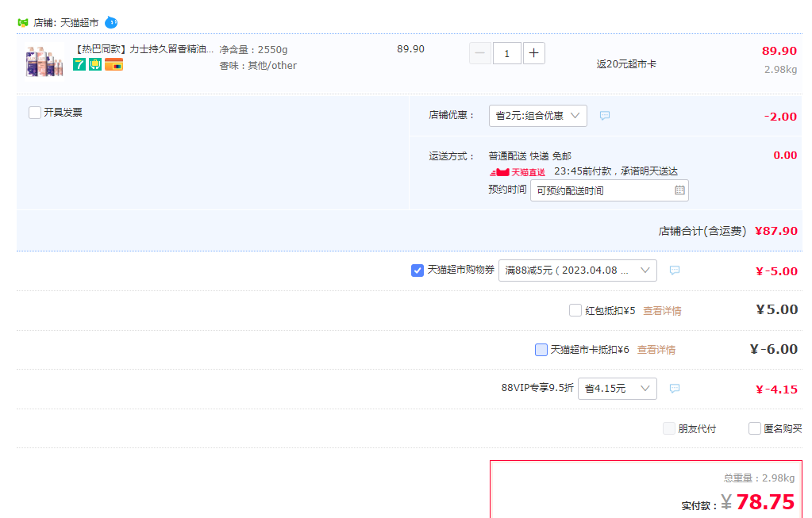Click the red ¥-4.15 VIP discount amount
This screenshot has width=812, height=518.
[x=776, y=389]
